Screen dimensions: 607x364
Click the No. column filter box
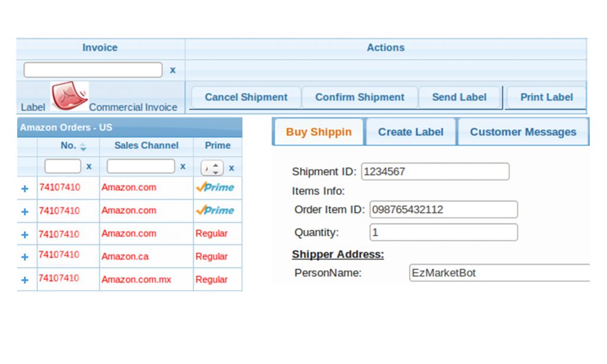(x=63, y=166)
